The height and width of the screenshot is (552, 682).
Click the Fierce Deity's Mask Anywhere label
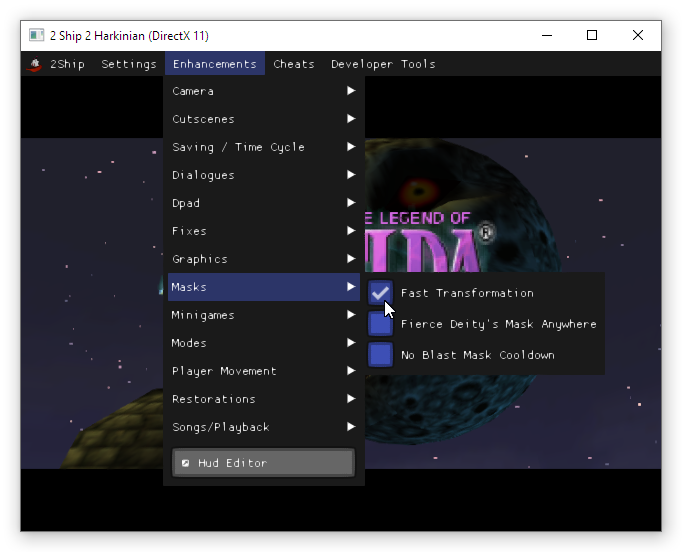coord(498,325)
